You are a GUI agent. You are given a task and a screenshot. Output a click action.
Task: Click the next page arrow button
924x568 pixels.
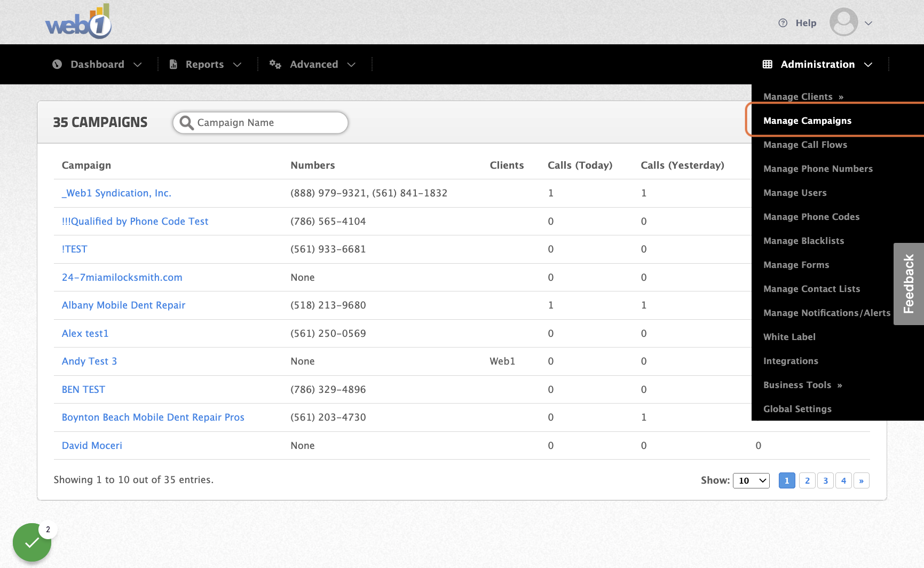tap(862, 480)
